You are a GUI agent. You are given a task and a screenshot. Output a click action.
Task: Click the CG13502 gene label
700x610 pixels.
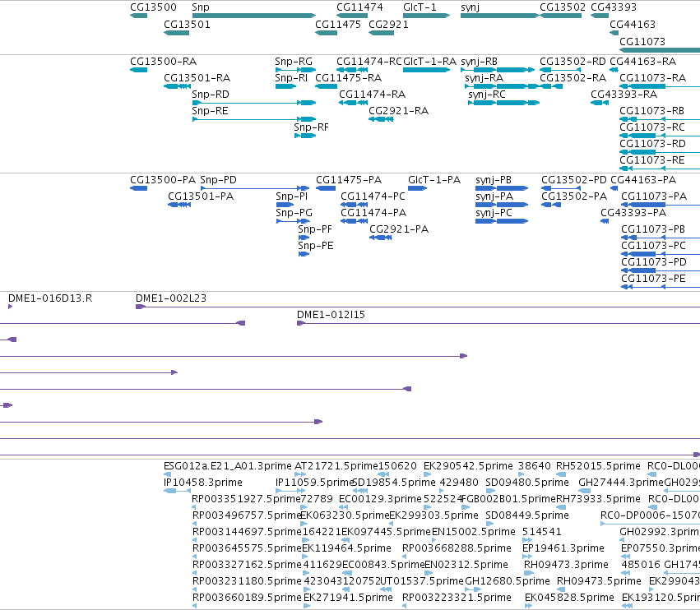pos(562,7)
